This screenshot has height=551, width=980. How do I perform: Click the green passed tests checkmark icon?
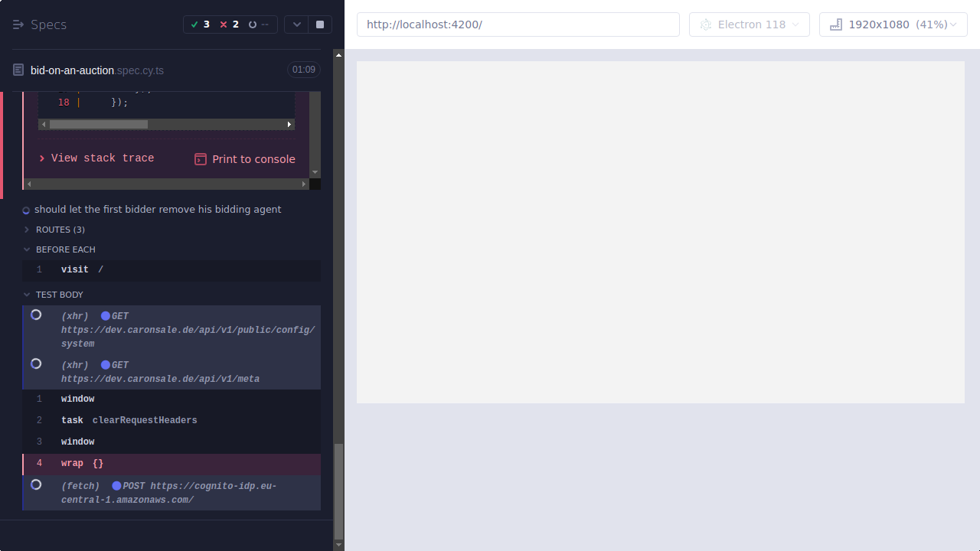pos(195,24)
